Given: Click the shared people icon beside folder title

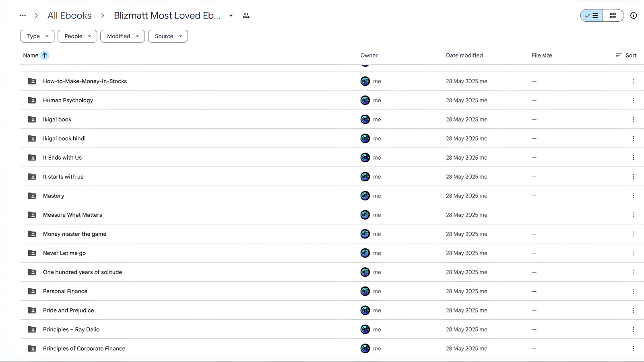Looking at the screenshot, I should tap(246, 16).
